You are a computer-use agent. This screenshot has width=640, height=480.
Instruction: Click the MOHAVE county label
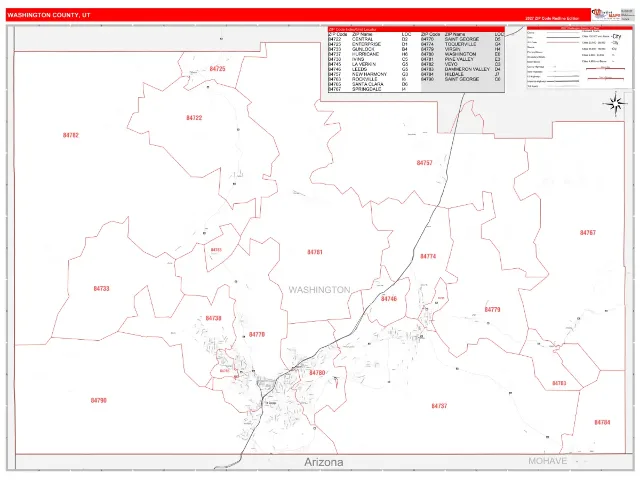(547, 461)
